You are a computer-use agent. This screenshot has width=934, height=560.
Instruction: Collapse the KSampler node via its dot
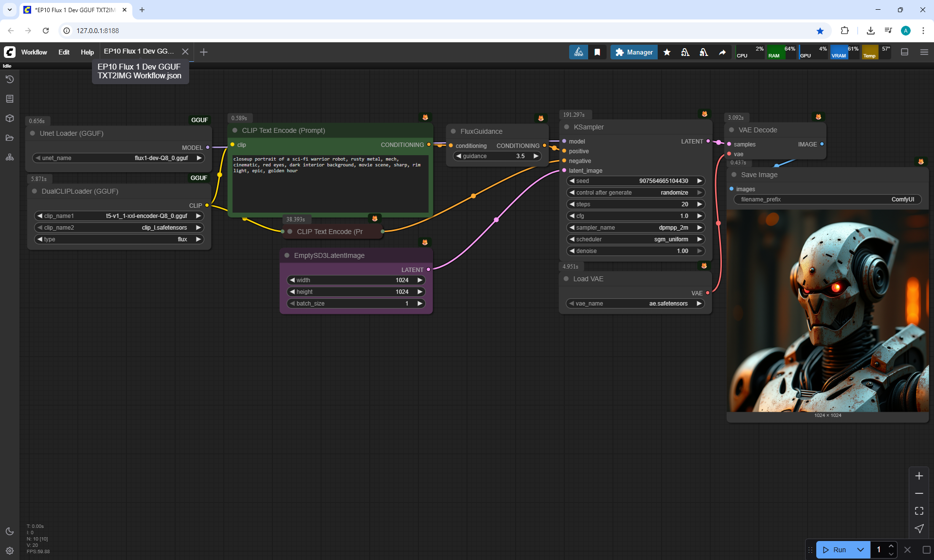click(566, 127)
